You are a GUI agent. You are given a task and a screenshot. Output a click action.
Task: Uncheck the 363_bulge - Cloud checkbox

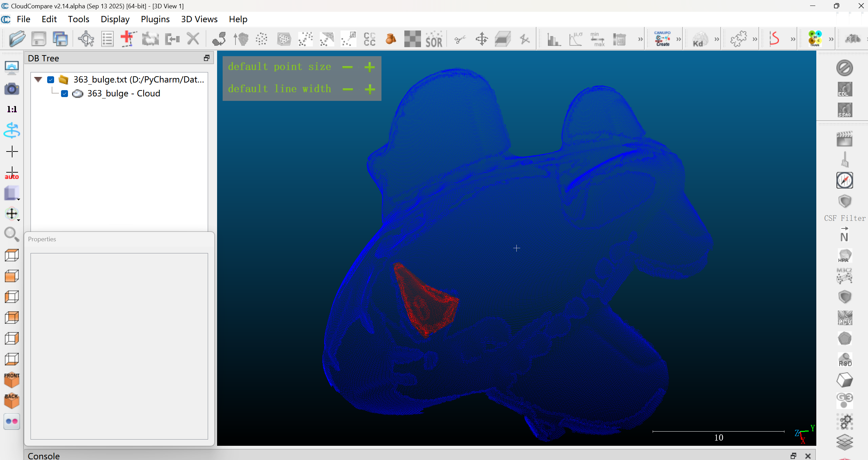64,93
